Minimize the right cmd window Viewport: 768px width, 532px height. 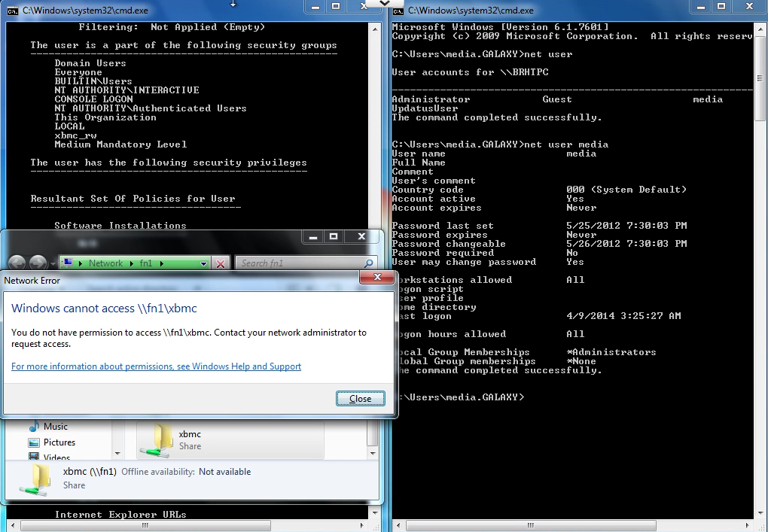click(x=701, y=6)
